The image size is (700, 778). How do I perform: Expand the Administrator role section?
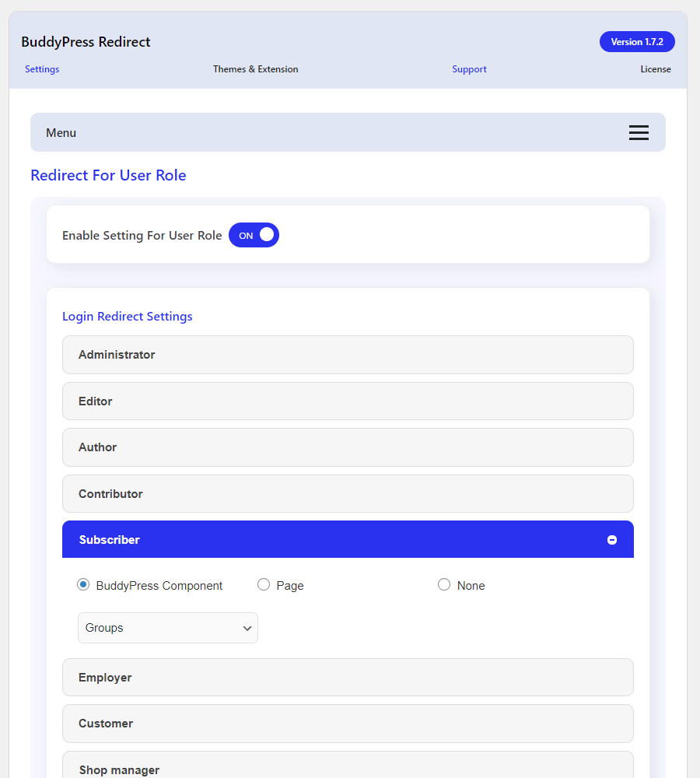coord(348,355)
